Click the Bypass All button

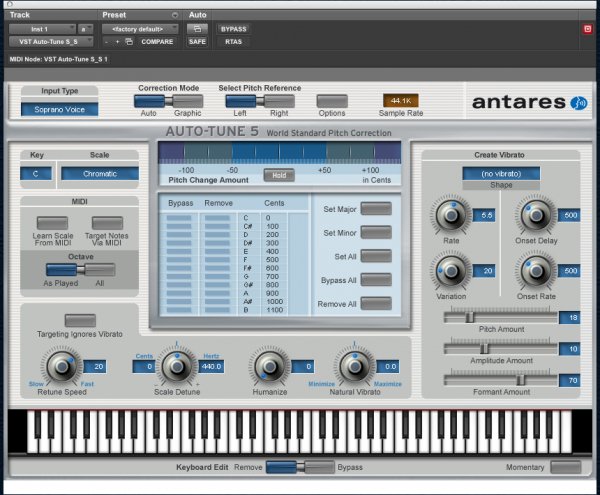[376, 280]
